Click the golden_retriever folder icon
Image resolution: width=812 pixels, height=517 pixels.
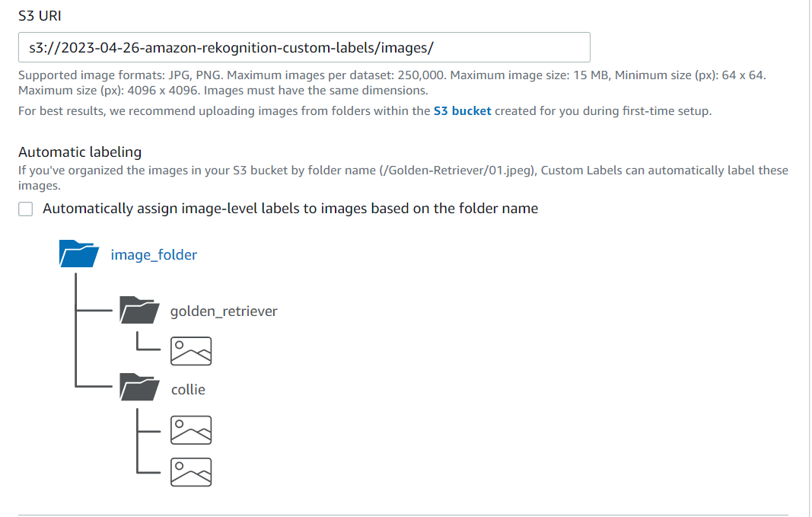[139, 310]
